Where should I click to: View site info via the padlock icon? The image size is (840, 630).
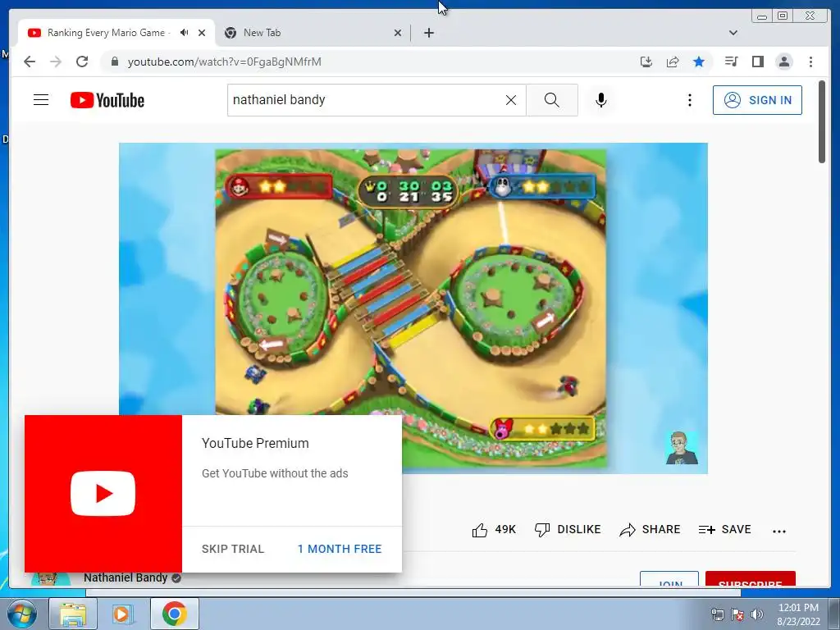click(x=114, y=62)
